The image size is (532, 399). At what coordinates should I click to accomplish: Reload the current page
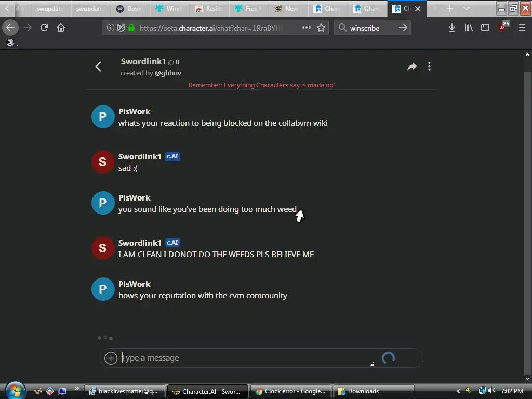coord(44,28)
